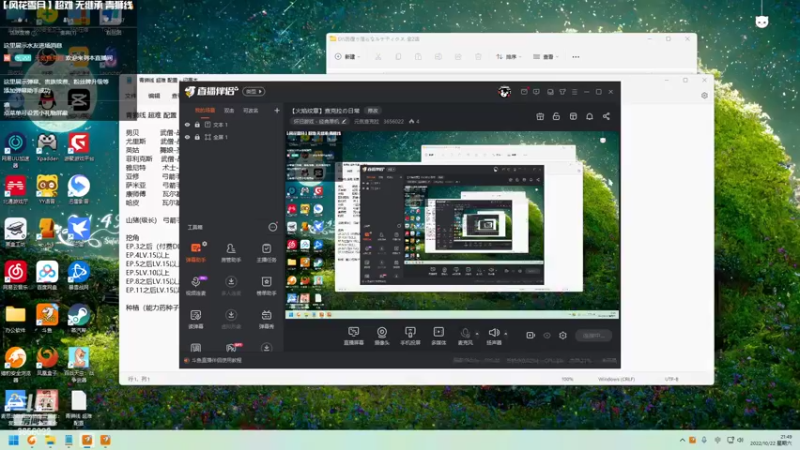This screenshot has width=800, height=450.
Task: Open Xpadder desktop shortcut
Action: pos(47,148)
